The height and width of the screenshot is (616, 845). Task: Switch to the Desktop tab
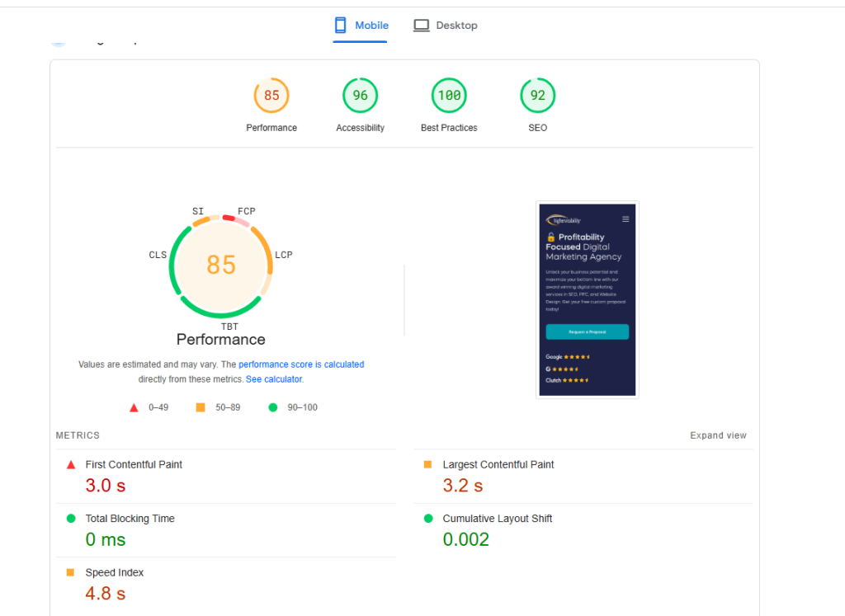pos(446,26)
